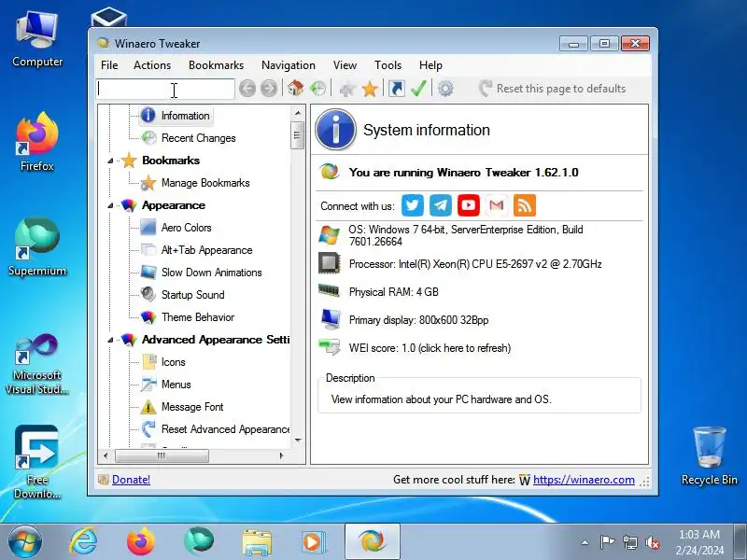Collapse Advanced Appearance Settings tree group

110,340
